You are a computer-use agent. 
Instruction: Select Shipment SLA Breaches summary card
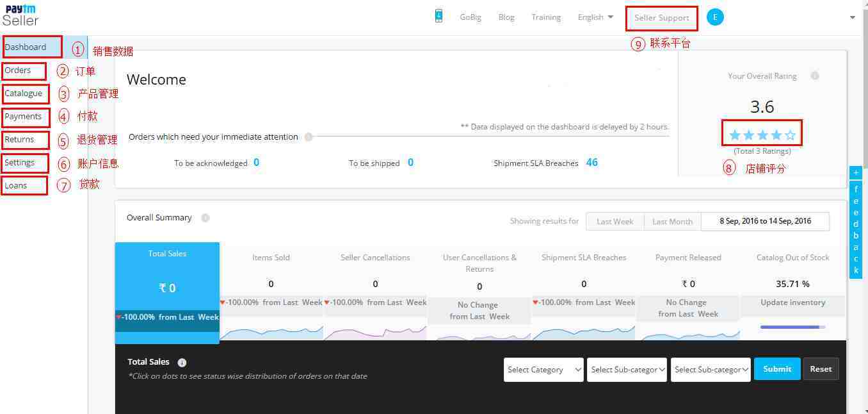pyautogui.click(x=584, y=292)
